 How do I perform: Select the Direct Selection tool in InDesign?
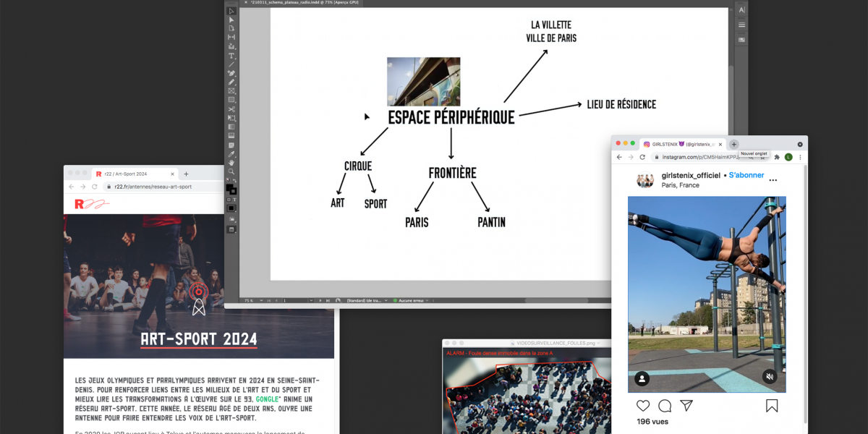click(x=231, y=20)
